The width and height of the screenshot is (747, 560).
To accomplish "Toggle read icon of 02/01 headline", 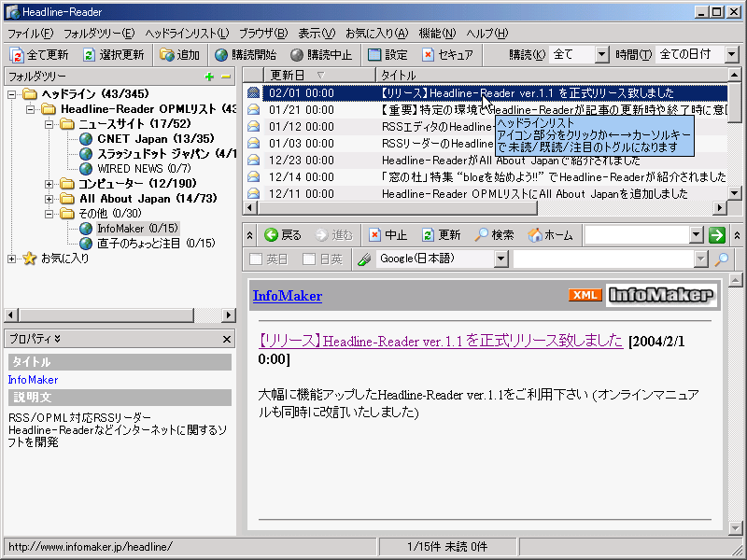I will click(x=253, y=92).
